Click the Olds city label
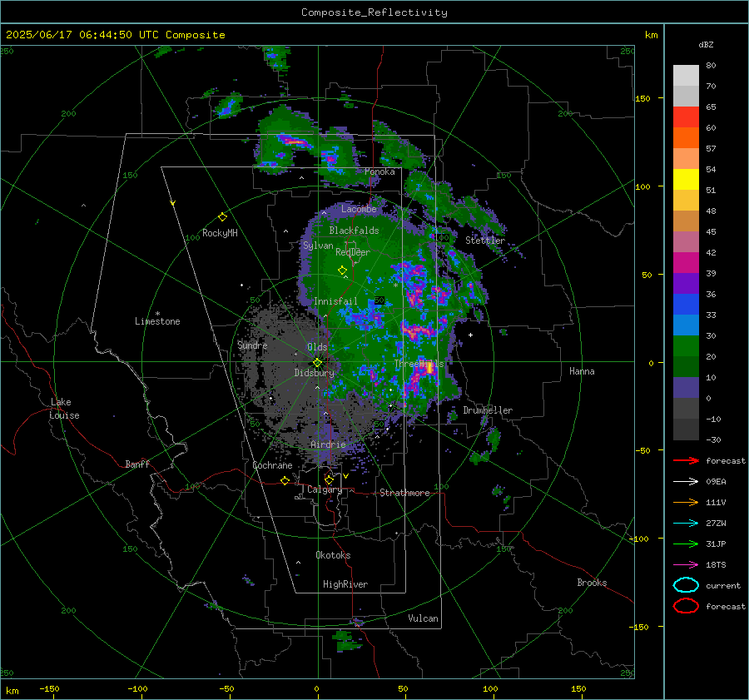This screenshot has width=749, height=700. [x=317, y=347]
